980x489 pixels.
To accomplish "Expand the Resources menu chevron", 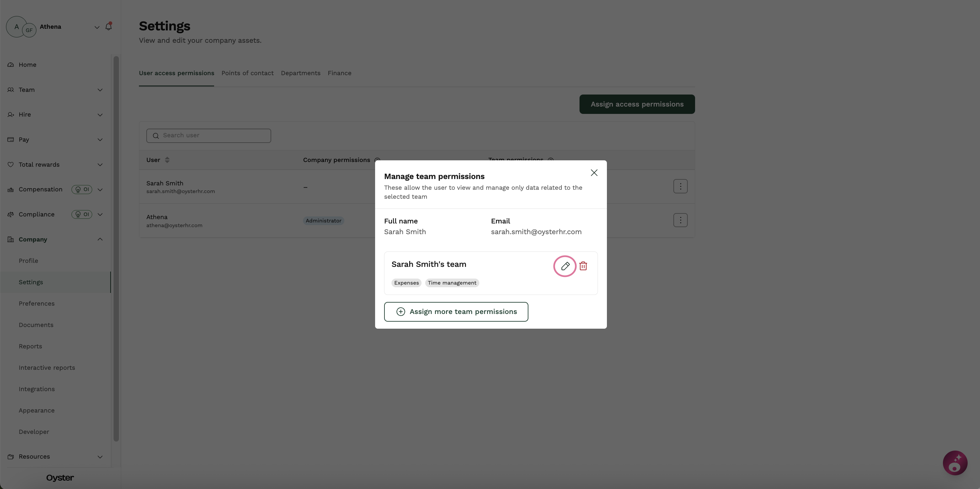I will (x=100, y=457).
